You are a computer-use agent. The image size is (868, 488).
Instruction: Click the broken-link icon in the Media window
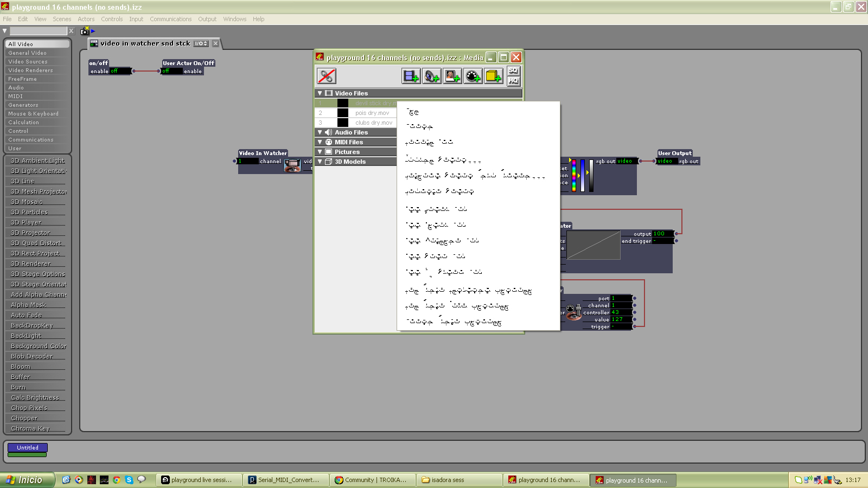click(x=327, y=76)
